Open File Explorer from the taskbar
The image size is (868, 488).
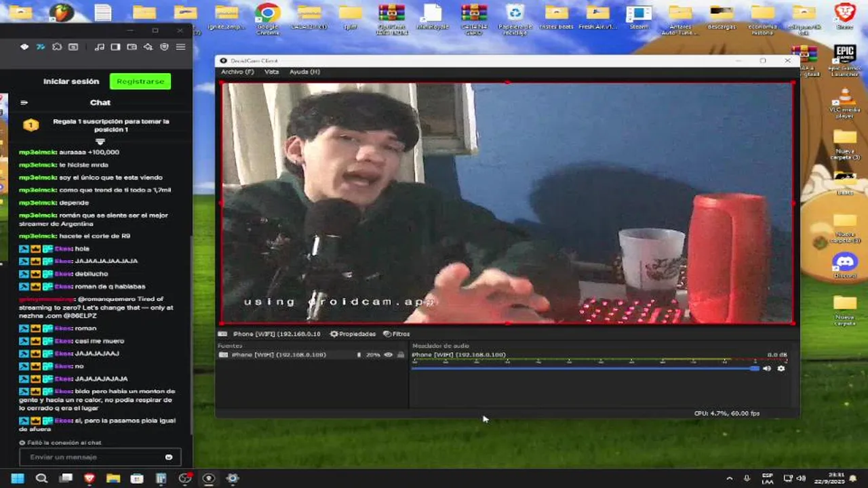[113, 479]
